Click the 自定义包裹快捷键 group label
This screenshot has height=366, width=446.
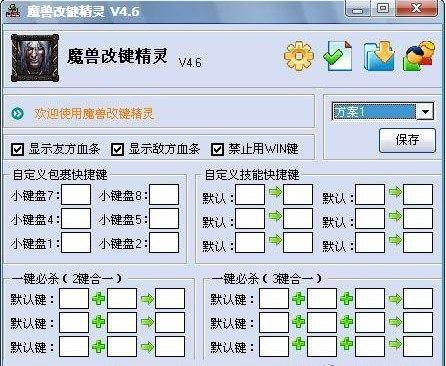click(x=60, y=175)
